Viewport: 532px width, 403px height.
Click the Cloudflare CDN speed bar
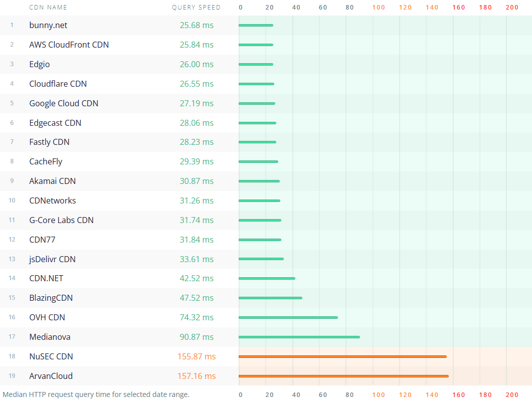[x=257, y=84]
